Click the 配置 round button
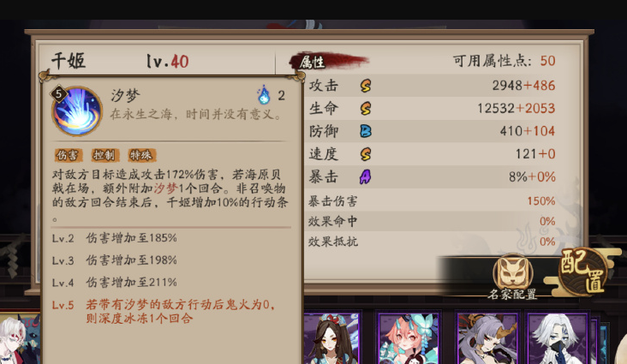Screen dimensions: 627x364 583,272
